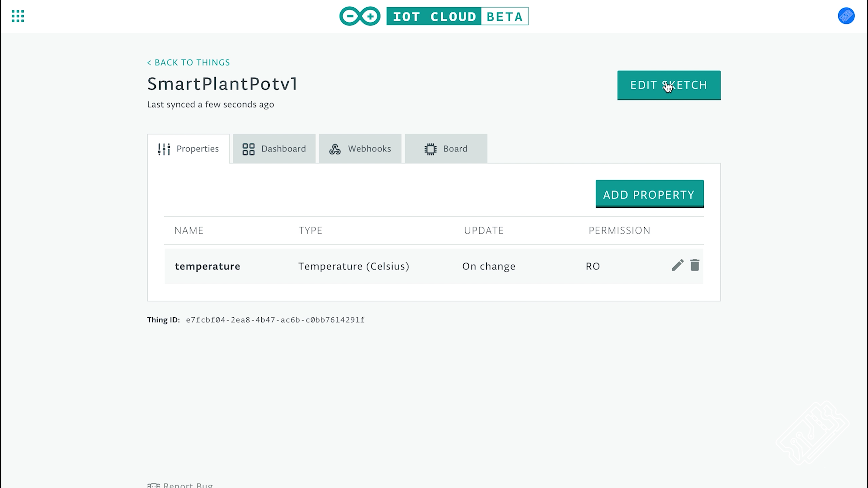Click the UPDATE column header
The image size is (868, 488).
point(483,230)
